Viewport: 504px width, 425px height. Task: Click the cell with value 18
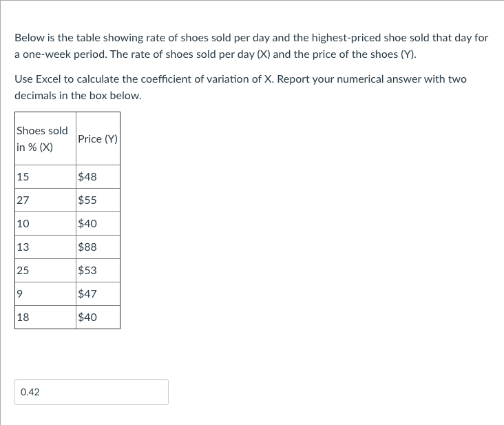(x=45, y=318)
